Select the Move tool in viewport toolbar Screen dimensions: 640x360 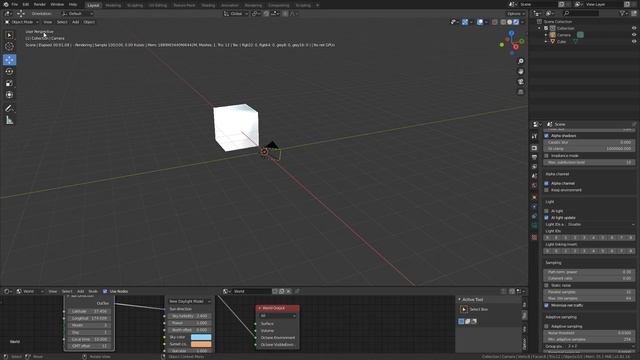point(9,60)
